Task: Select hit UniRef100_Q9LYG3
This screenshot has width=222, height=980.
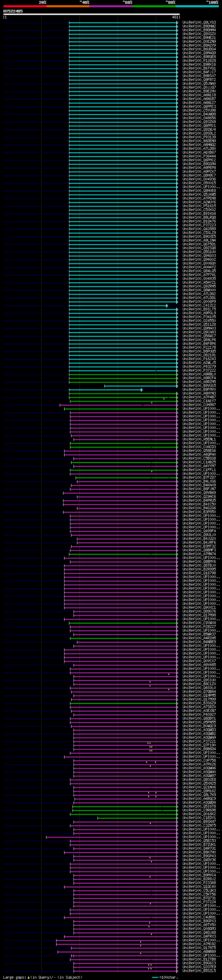Action: click(199, 23)
